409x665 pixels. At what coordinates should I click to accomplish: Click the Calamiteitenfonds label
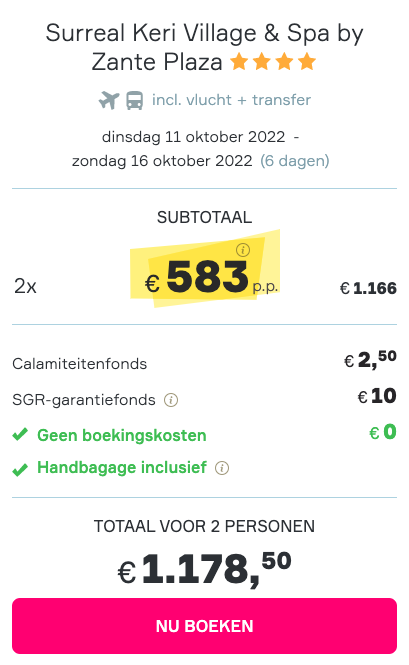(79, 364)
